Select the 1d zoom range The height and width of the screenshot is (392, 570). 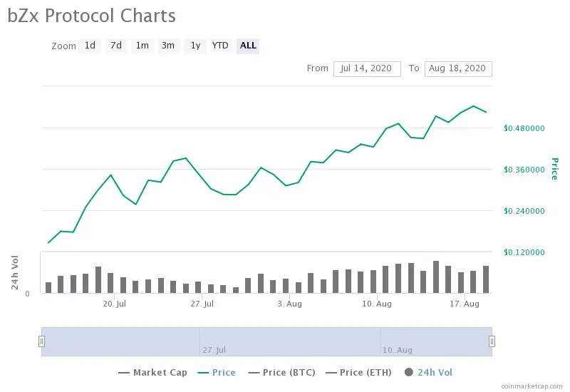pyautogui.click(x=90, y=46)
